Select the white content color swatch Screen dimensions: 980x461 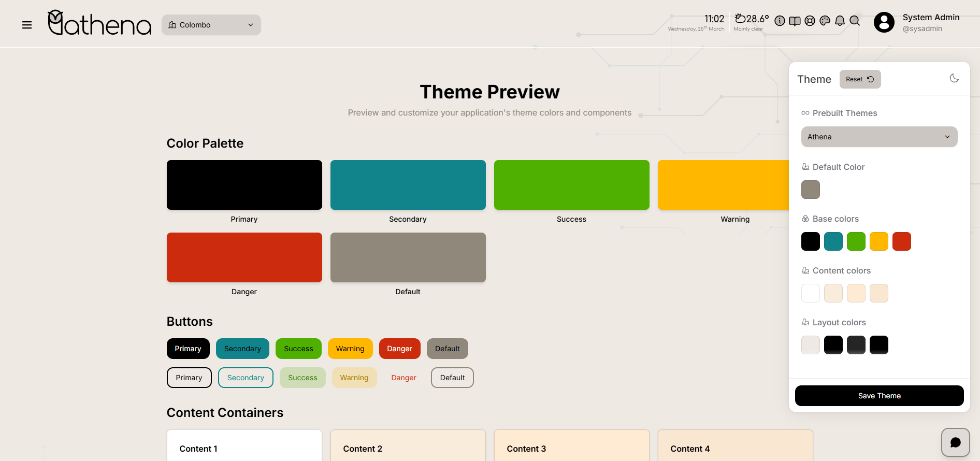coord(811,293)
